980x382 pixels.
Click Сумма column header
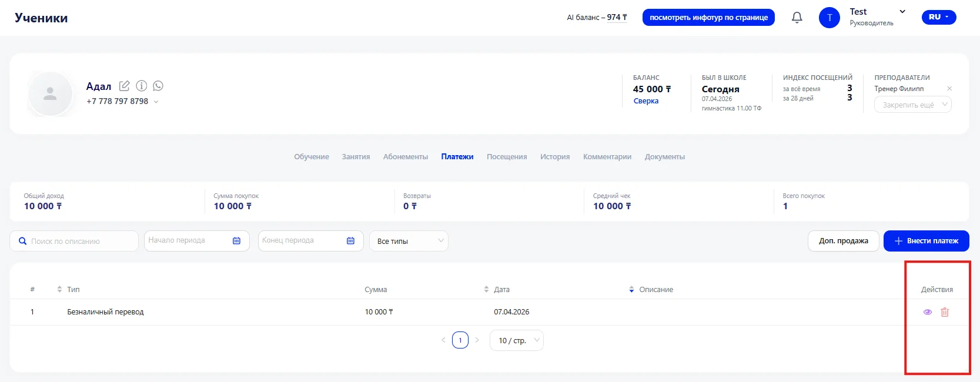pyautogui.click(x=376, y=289)
